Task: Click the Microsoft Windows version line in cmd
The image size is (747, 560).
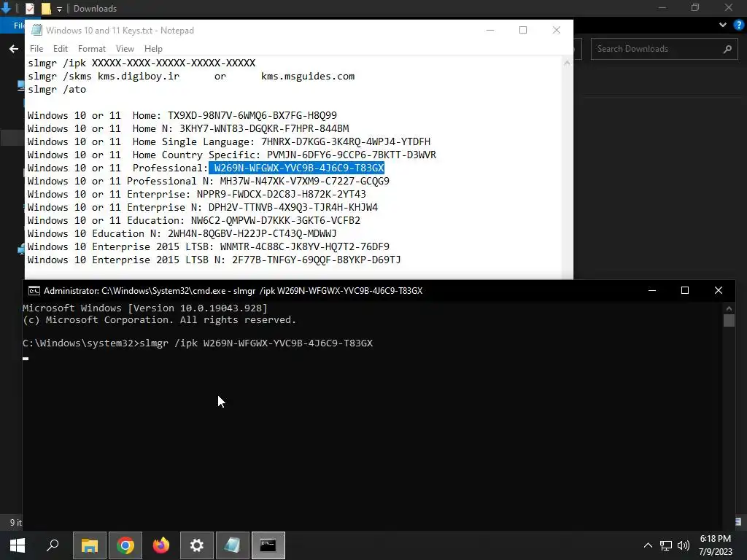Action: [145, 308]
